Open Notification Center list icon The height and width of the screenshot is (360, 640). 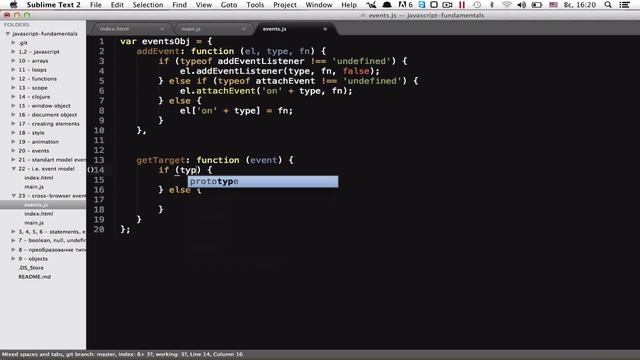pos(624,5)
